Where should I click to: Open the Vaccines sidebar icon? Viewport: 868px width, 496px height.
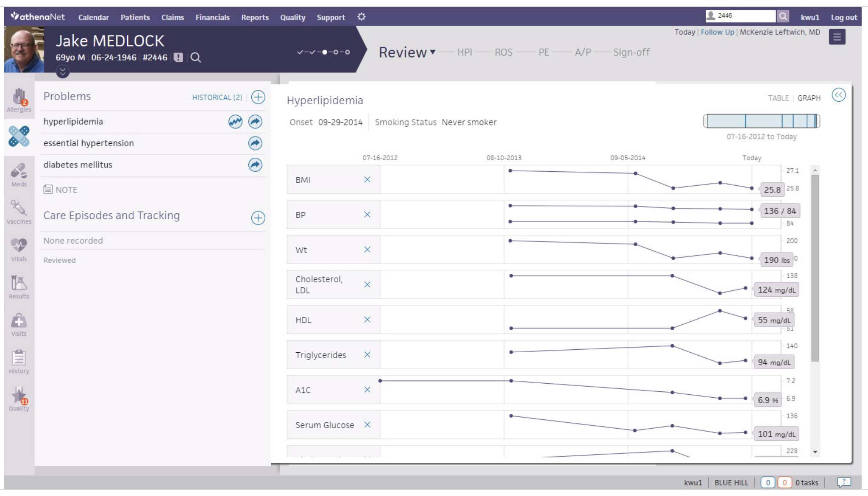click(19, 212)
